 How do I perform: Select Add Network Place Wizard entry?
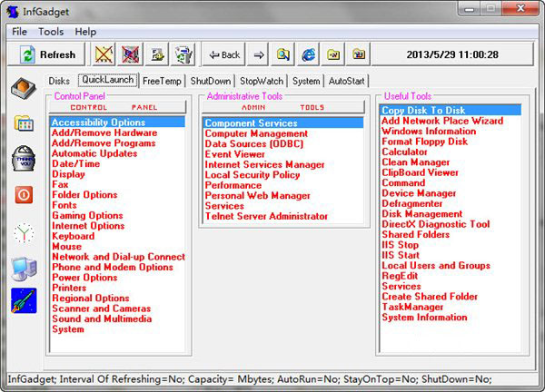click(x=442, y=121)
